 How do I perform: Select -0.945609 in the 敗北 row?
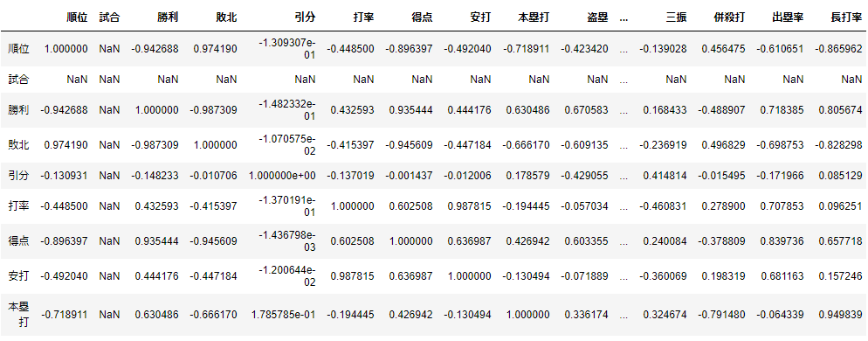point(409,145)
